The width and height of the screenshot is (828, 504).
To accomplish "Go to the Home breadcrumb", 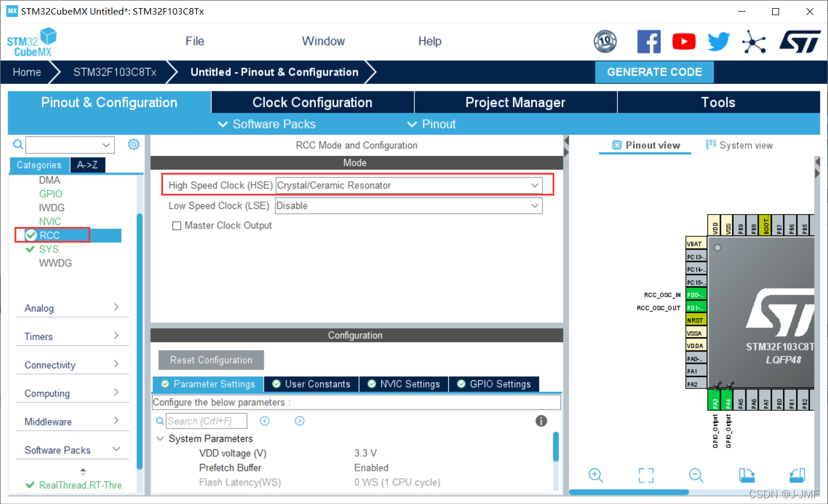I will 27,72.
